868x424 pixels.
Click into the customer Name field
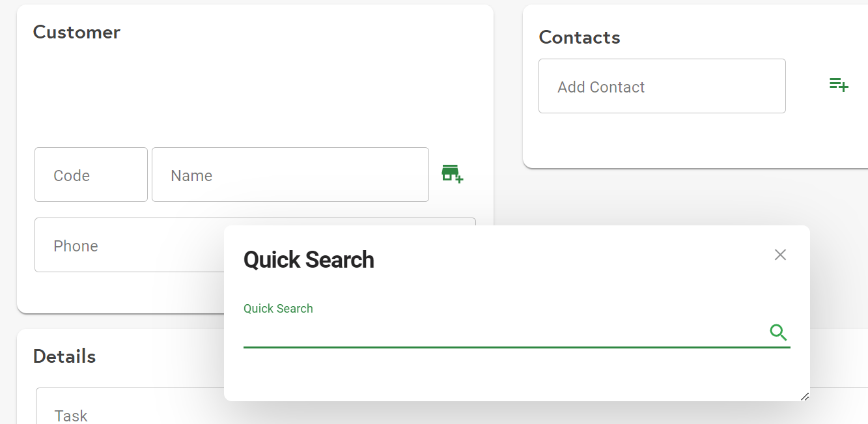click(x=290, y=175)
